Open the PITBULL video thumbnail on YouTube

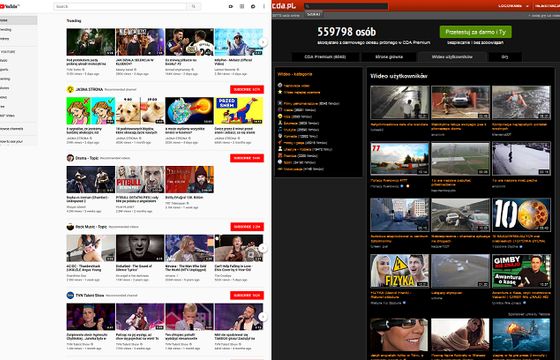click(x=140, y=179)
